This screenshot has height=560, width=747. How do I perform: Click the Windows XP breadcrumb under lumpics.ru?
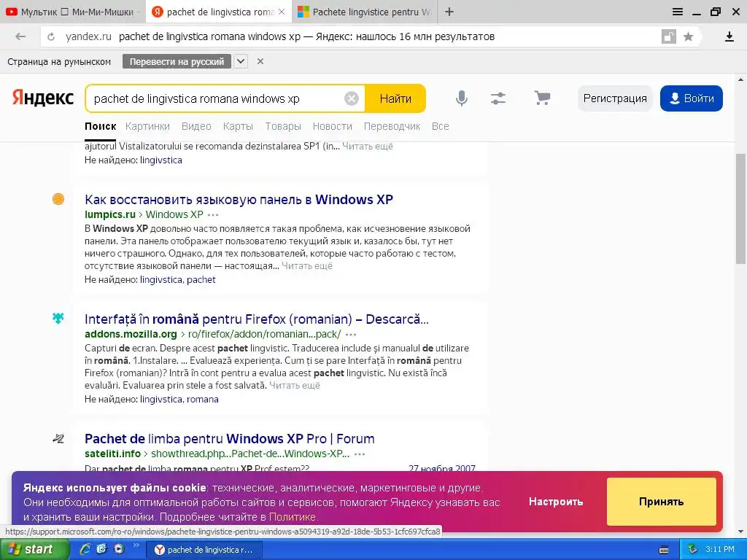pos(174,215)
